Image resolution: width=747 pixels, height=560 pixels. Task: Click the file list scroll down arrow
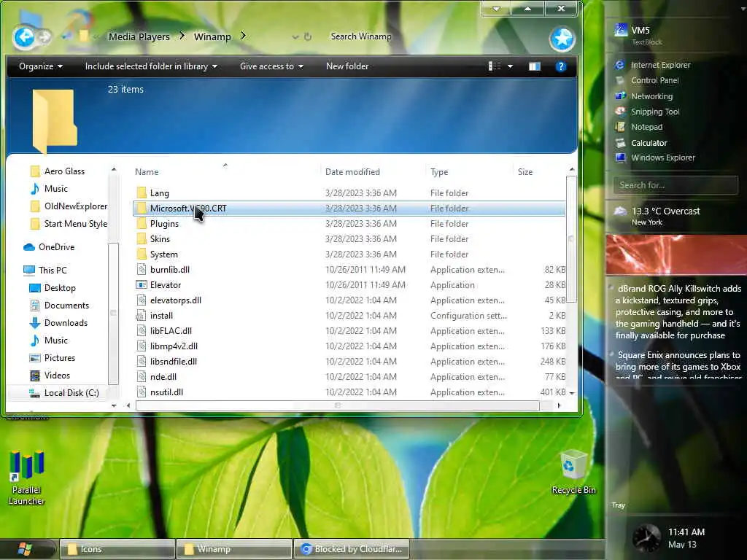572,393
